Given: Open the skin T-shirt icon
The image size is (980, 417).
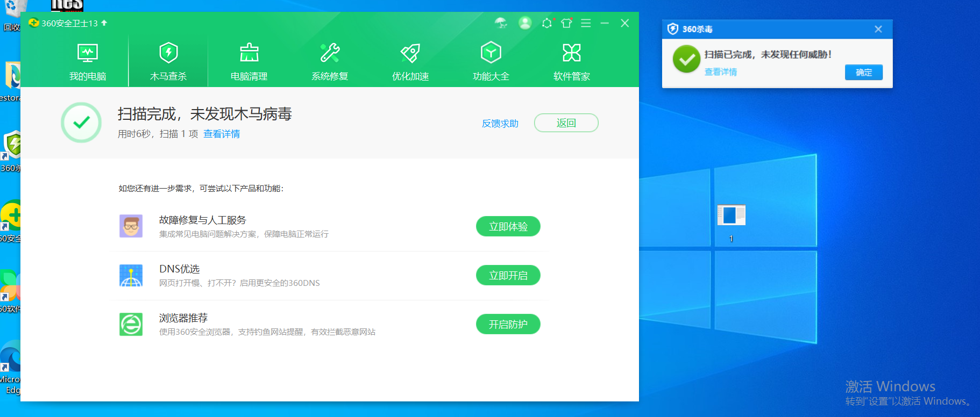Looking at the screenshot, I should click(566, 23).
